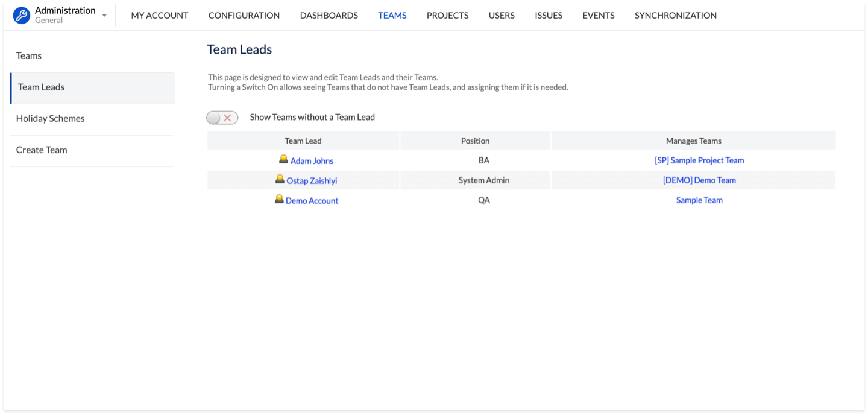Toggle Show Teams without a Team Lead
Image resolution: width=868 pixels, height=415 pixels.
point(222,118)
